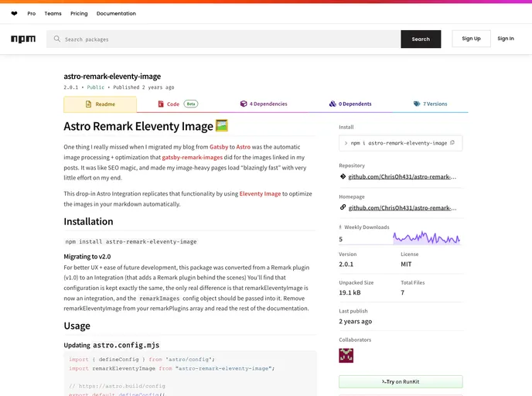Click the npm heart icon
532x396 pixels.
[14, 14]
